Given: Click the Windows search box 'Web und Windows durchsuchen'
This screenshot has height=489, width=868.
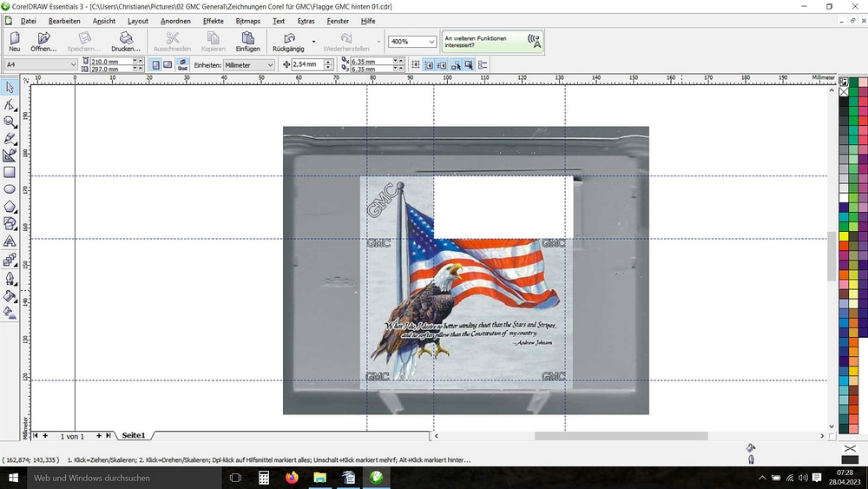Looking at the screenshot, I should pyautogui.click(x=124, y=478).
